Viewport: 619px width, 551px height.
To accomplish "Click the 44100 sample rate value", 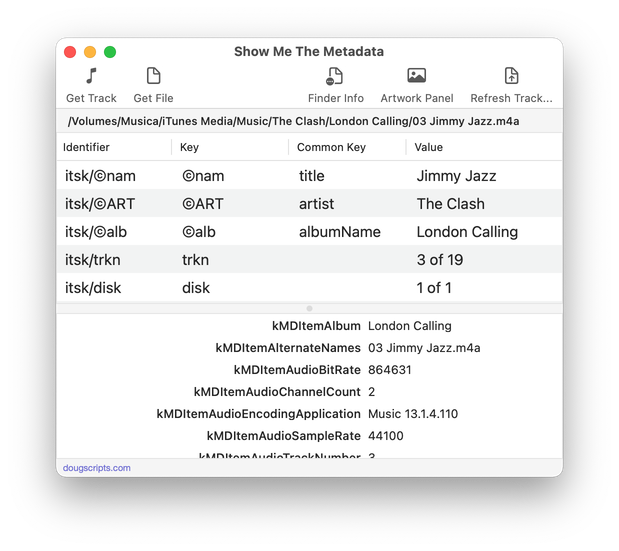I will pyautogui.click(x=386, y=436).
